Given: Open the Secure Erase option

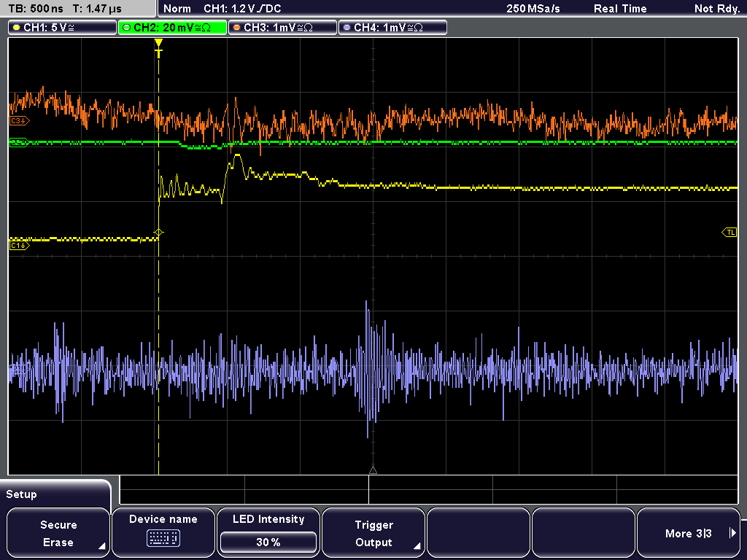Looking at the screenshot, I should point(58,533).
